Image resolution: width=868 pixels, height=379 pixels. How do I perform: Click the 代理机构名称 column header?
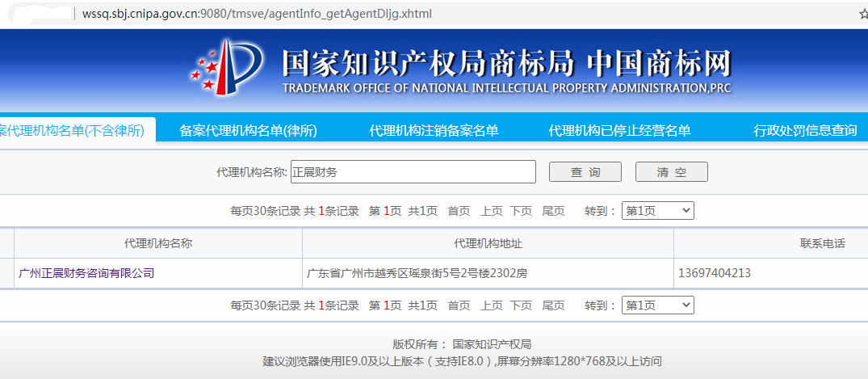pyautogui.click(x=158, y=243)
